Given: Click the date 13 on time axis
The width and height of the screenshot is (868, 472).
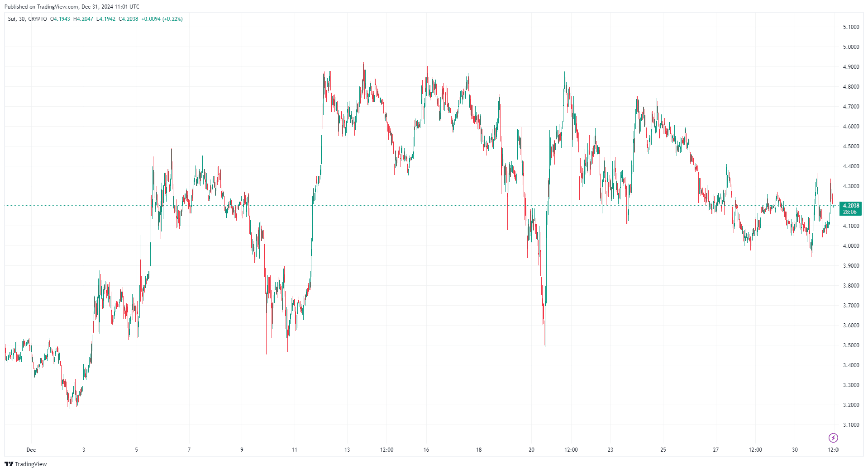Looking at the screenshot, I should [347, 450].
